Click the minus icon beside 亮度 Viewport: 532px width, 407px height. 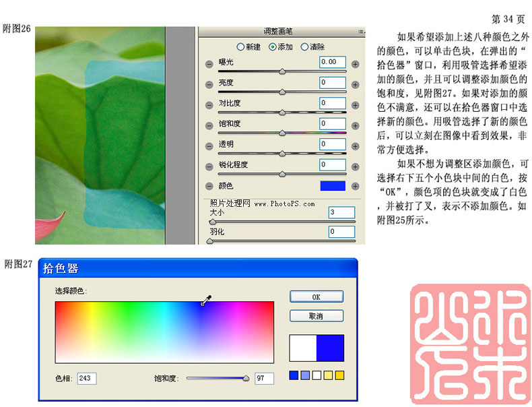(x=209, y=84)
